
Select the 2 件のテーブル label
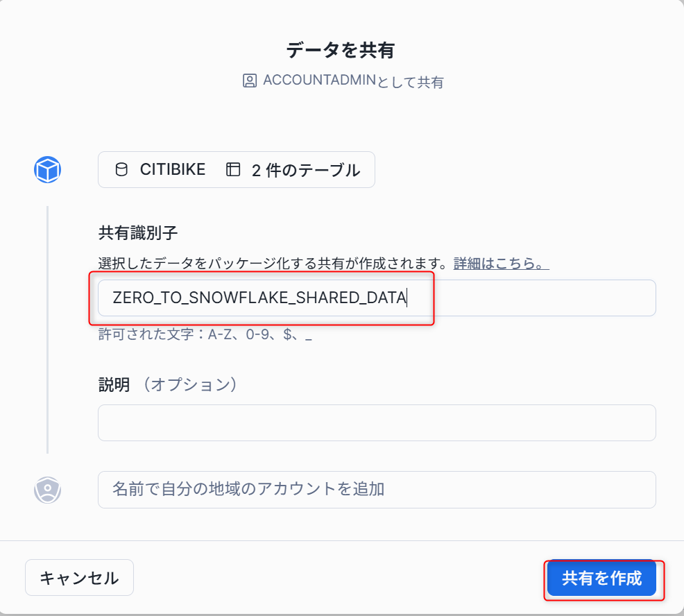point(306,170)
